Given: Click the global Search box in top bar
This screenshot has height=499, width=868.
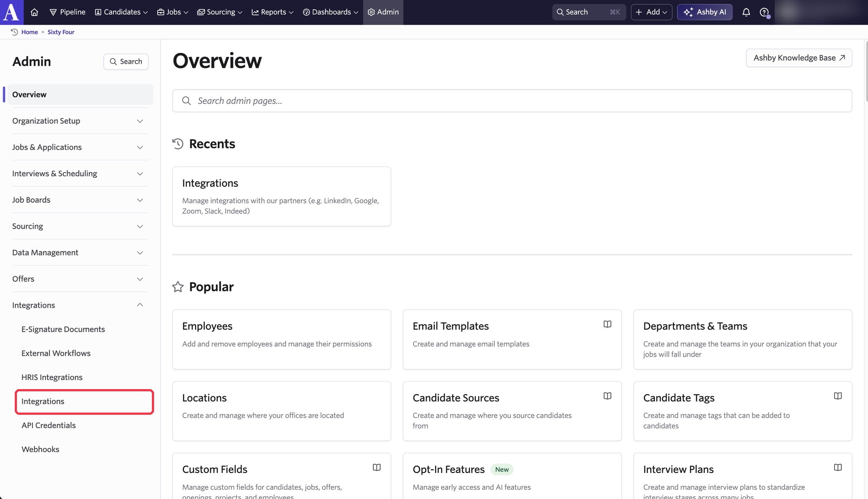Looking at the screenshot, I should tap(589, 12).
